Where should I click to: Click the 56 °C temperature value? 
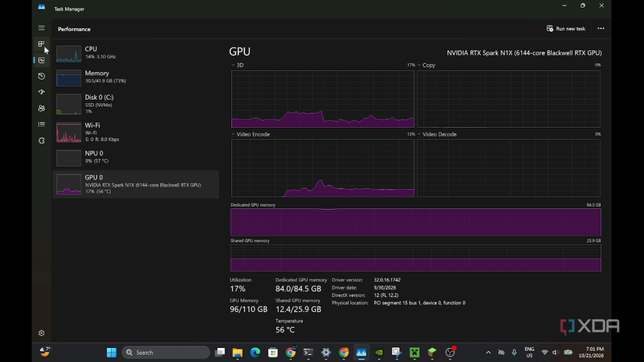click(285, 330)
